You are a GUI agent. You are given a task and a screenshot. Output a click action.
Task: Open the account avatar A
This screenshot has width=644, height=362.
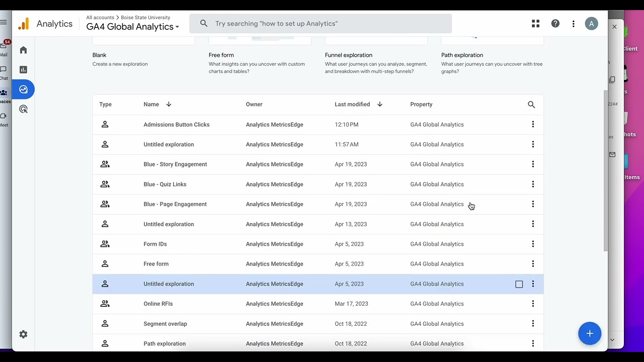[592, 24]
